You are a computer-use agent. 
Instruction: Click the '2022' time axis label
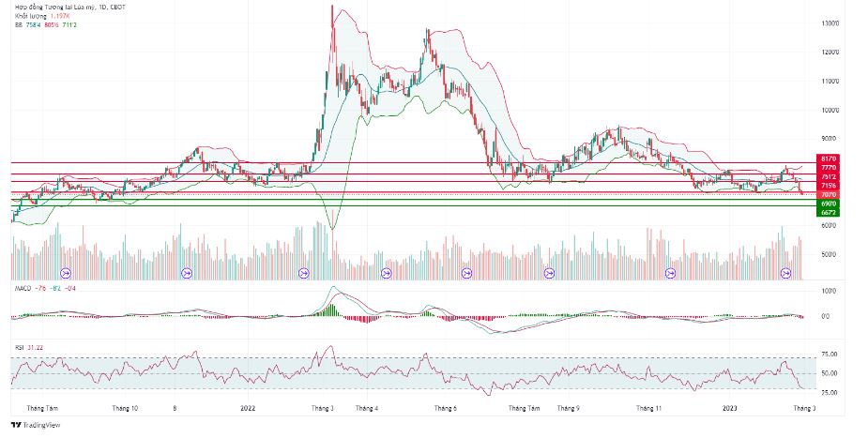click(248, 408)
